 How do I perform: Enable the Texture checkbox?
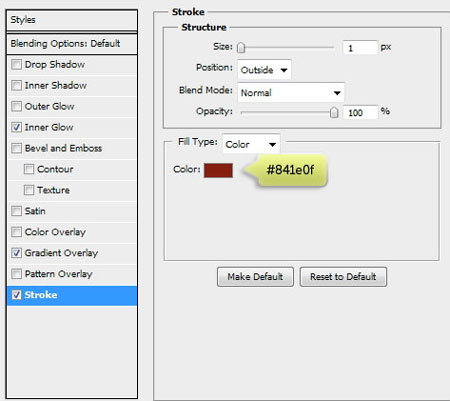[x=29, y=190]
